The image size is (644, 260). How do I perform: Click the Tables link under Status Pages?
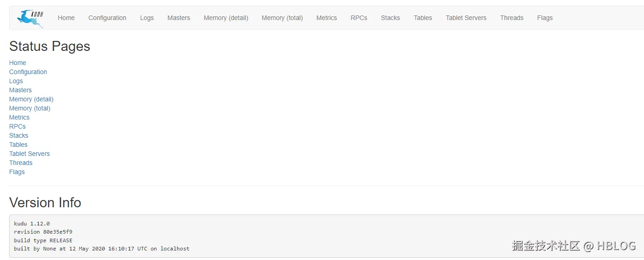18,145
